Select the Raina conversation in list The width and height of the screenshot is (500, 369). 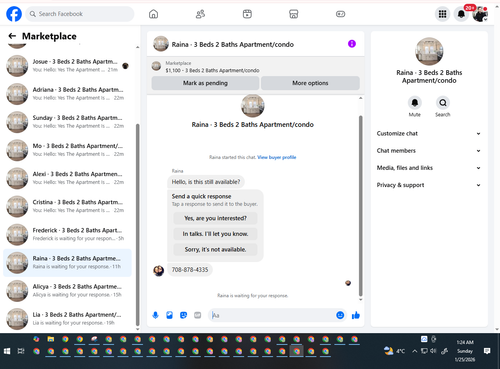tap(68, 262)
